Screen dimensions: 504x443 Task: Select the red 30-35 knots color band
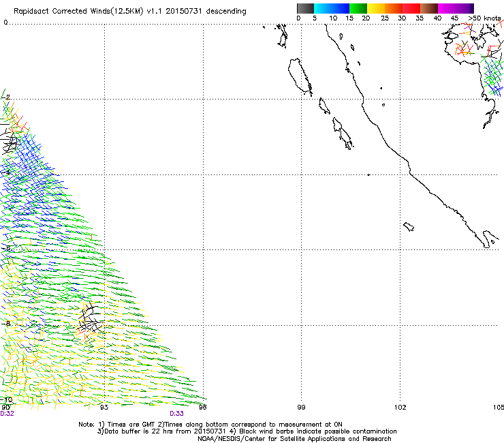(x=411, y=8)
